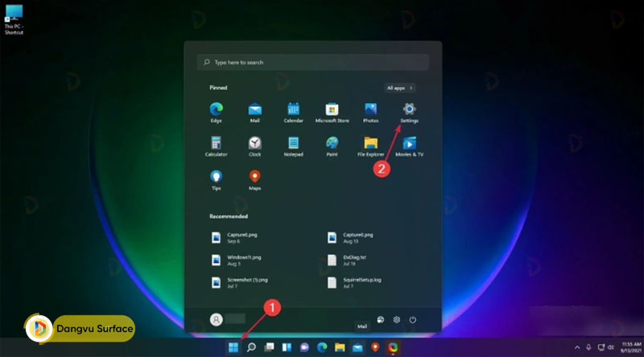Open the user account profile menu
Screen dimensions: 644x357
(217, 319)
